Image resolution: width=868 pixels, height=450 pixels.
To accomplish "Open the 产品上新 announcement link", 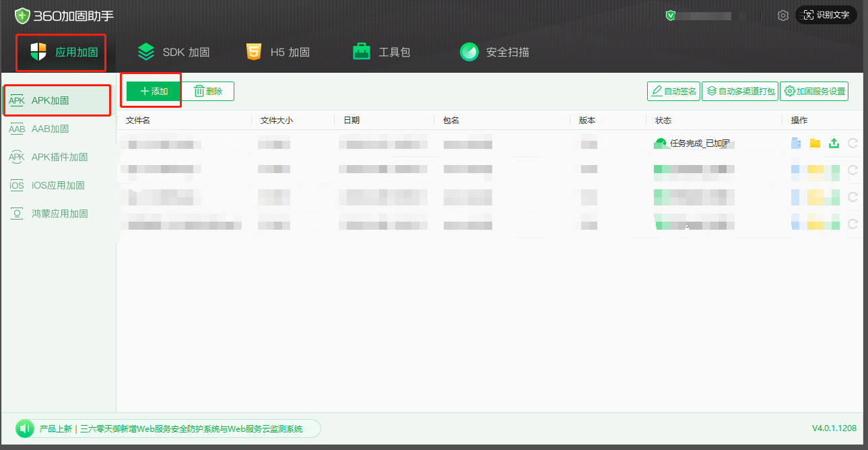I will [x=170, y=428].
